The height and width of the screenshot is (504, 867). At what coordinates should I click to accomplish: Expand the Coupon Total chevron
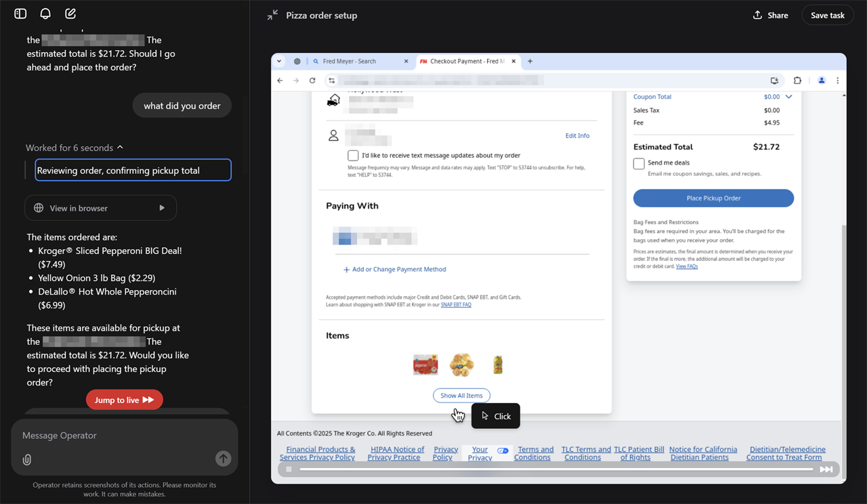coord(788,97)
